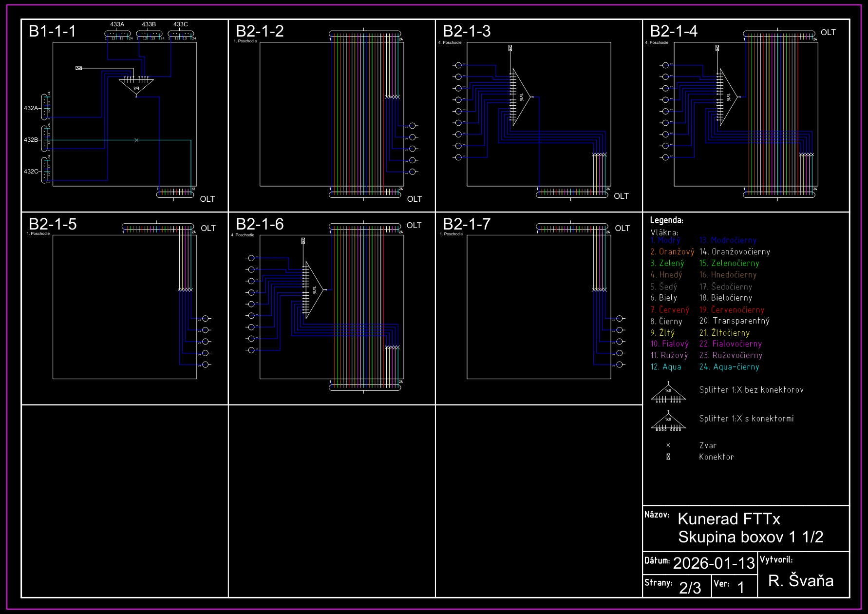868x614 pixels.
Task: Click the 'Kunerad FTTx' title text
Action: point(729,519)
